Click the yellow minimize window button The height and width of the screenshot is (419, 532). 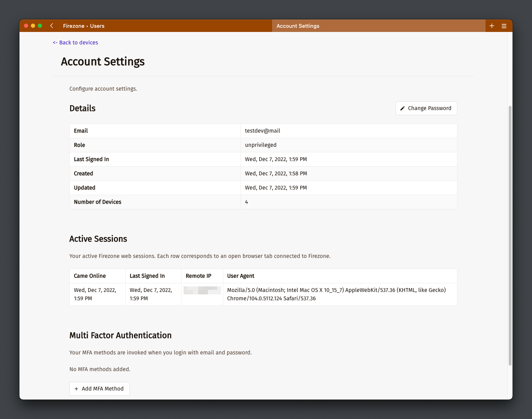pos(33,26)
